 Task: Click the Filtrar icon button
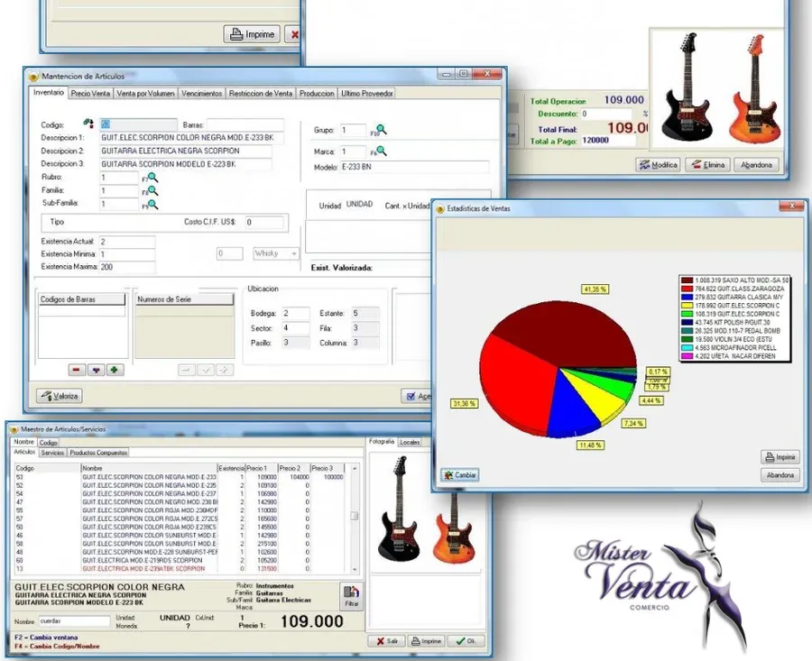coord(352,596)
